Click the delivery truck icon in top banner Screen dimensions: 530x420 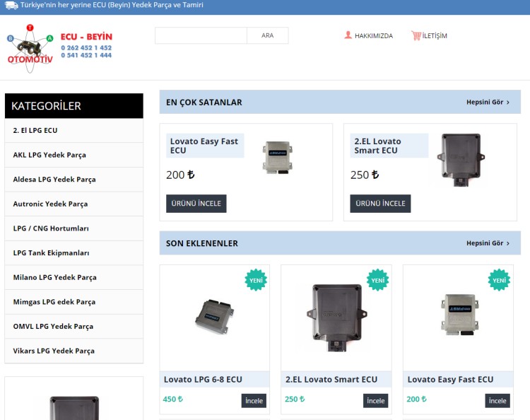11,5
